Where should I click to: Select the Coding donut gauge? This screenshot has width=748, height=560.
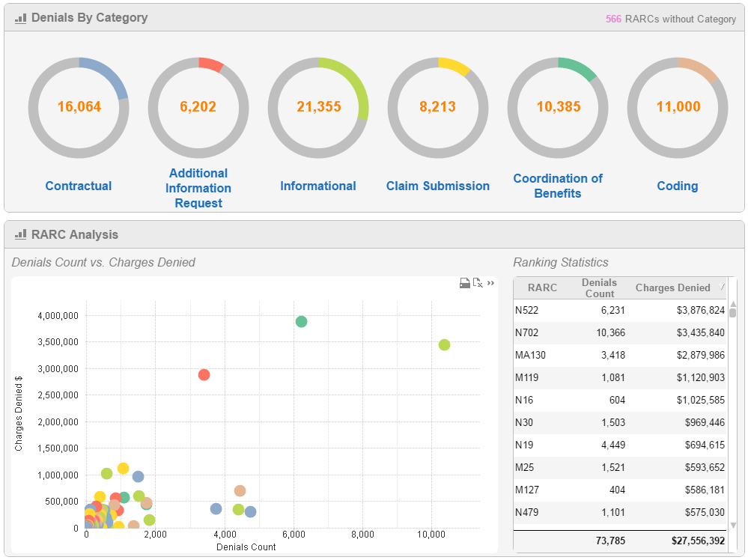pyautogui.click(x=678, y=108)
